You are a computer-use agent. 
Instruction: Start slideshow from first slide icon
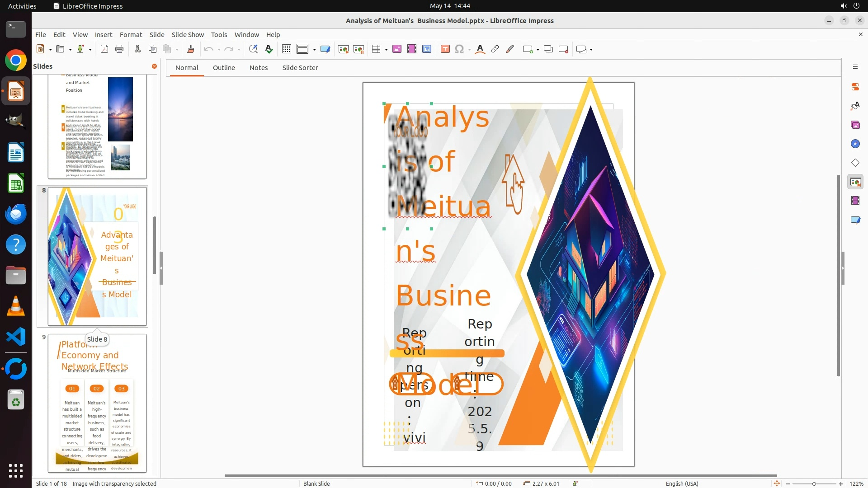pyautogui.click(x=343, y=49)
